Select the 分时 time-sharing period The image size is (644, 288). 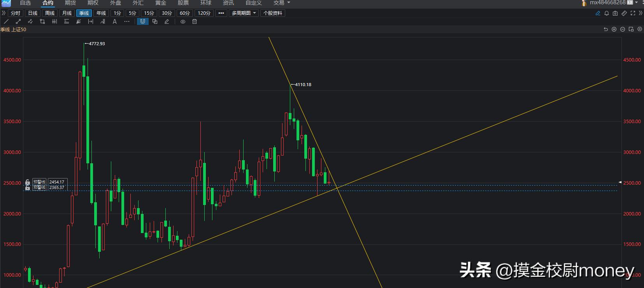pyautogui.click(x=16, y=13)
